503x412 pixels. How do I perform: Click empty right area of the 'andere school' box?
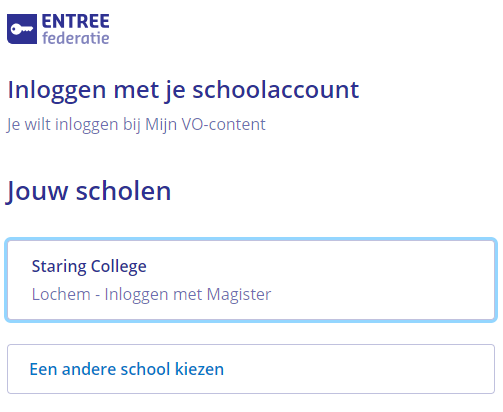coord(360,369)
